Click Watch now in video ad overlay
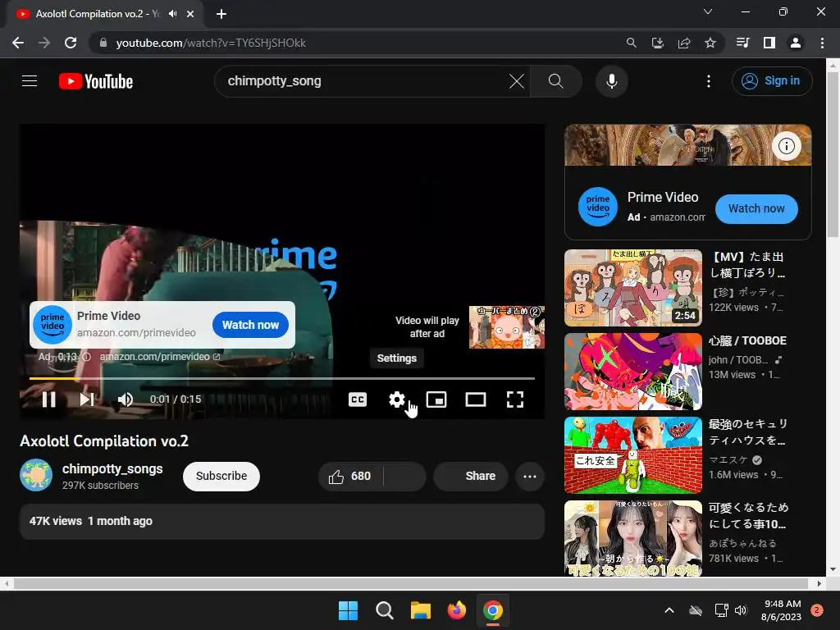840x630 pixels. click(x=250, y=325)
